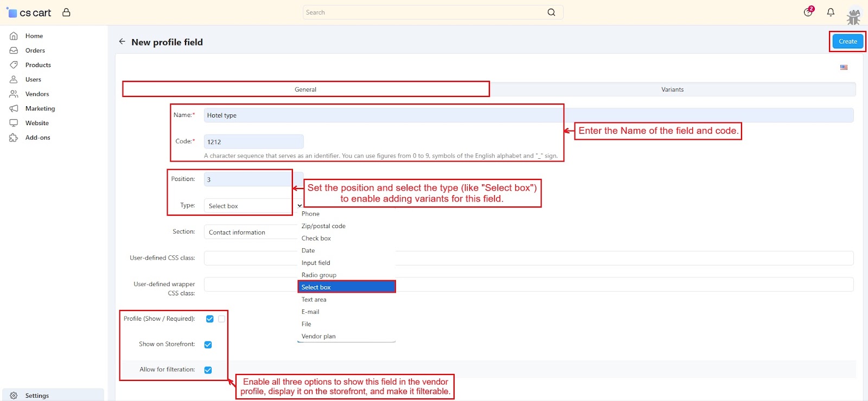Click the US flag language icon
The width and height of the screenshot is (868, 401).
[844, 68]
